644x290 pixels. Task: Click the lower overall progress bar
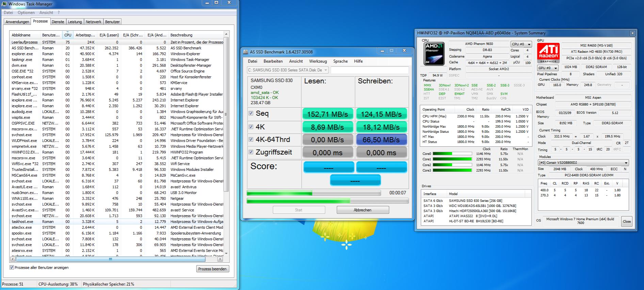(x=327, y=201)
